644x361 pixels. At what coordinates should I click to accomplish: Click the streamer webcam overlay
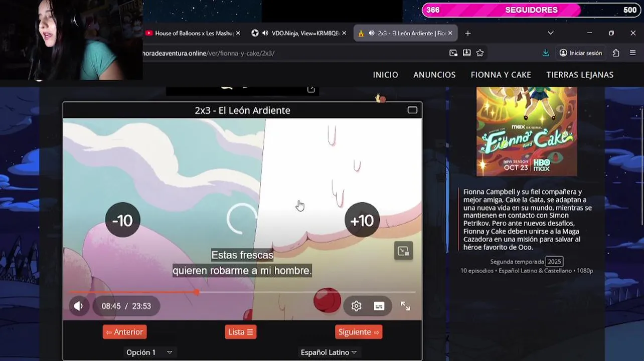pyautogui.click(x=71, y=40)
